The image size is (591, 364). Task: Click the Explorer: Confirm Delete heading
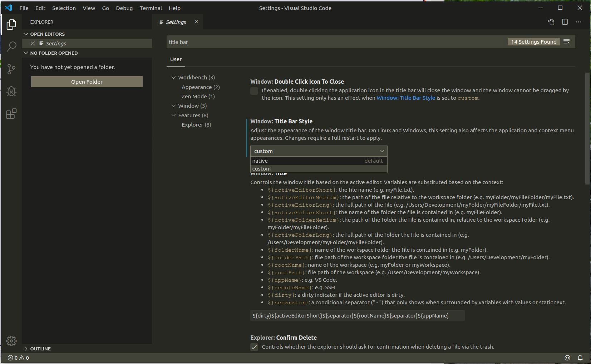click(x=284, y=338)
